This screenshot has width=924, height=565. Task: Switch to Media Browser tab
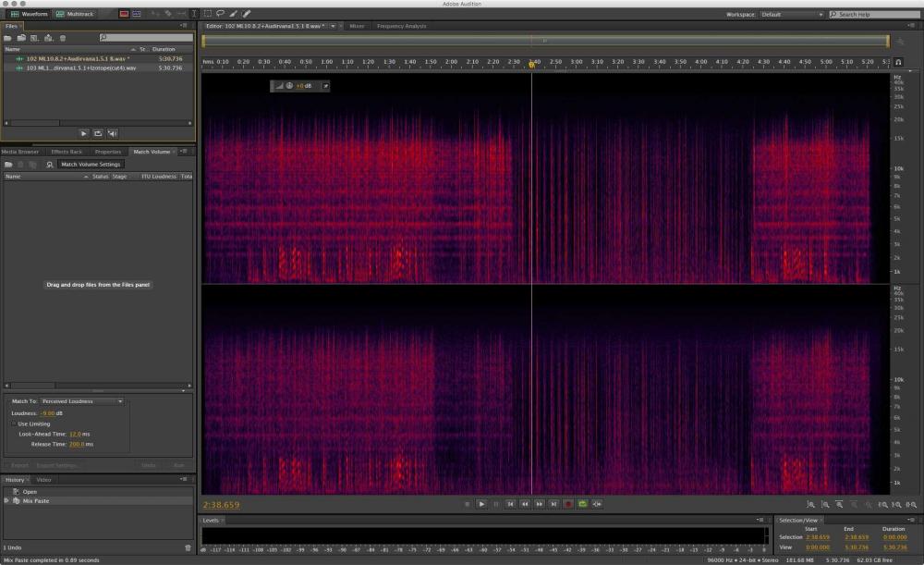20,152
